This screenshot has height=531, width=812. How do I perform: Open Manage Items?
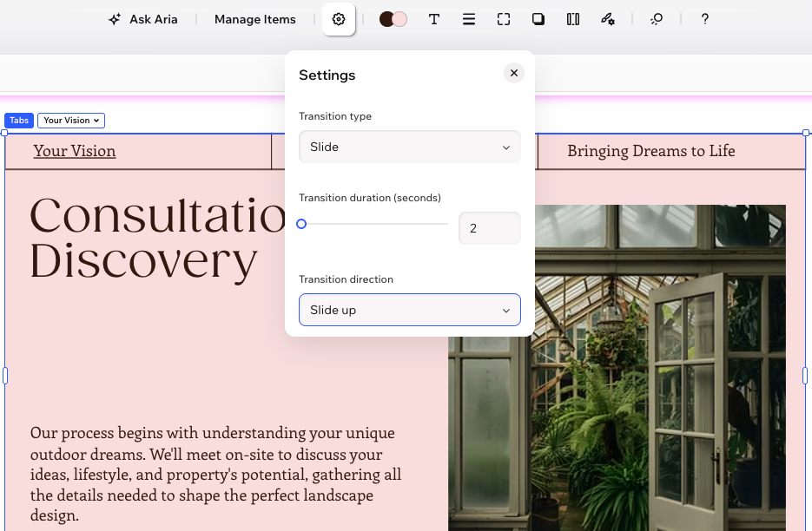tap(254, 20)
